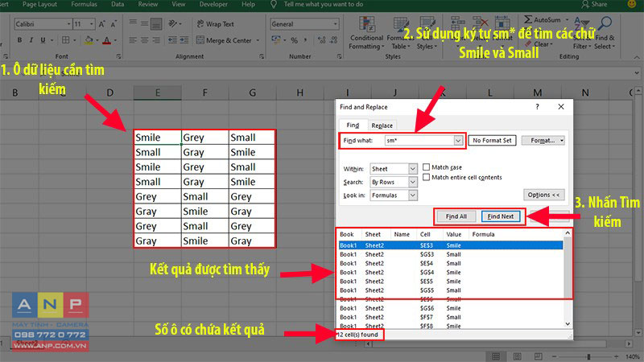Enable Match entire cell contents checkbox
The image size is (644, 362).
(x=427, y=177)
